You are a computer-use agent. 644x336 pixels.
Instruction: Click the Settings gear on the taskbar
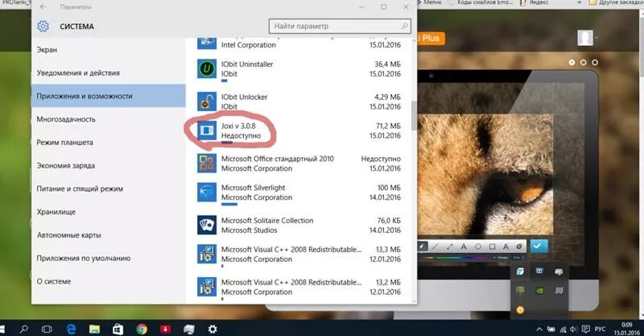[213, 329]
